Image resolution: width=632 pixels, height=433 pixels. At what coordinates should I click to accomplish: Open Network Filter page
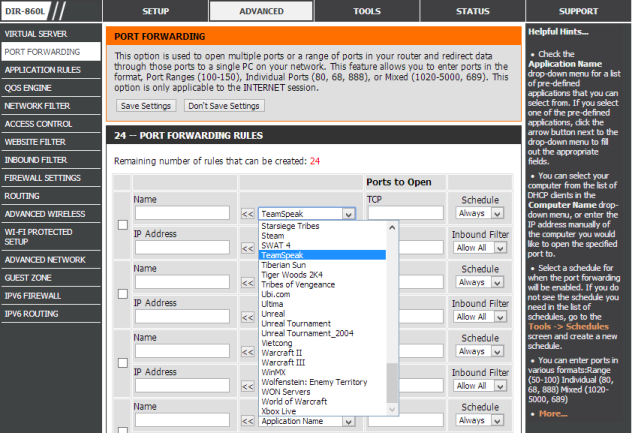[50, 106]
